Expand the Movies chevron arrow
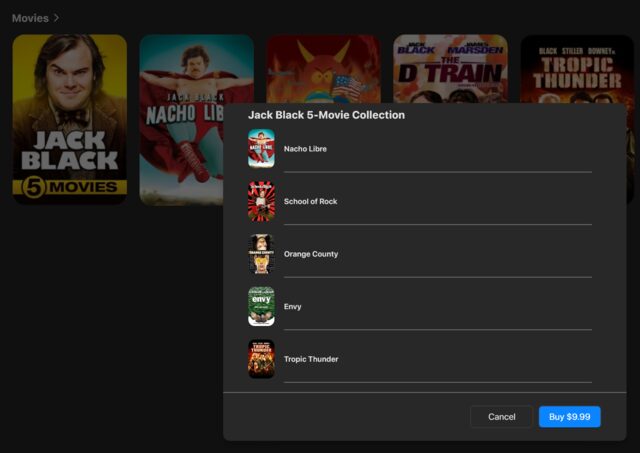 coord(57,18)
